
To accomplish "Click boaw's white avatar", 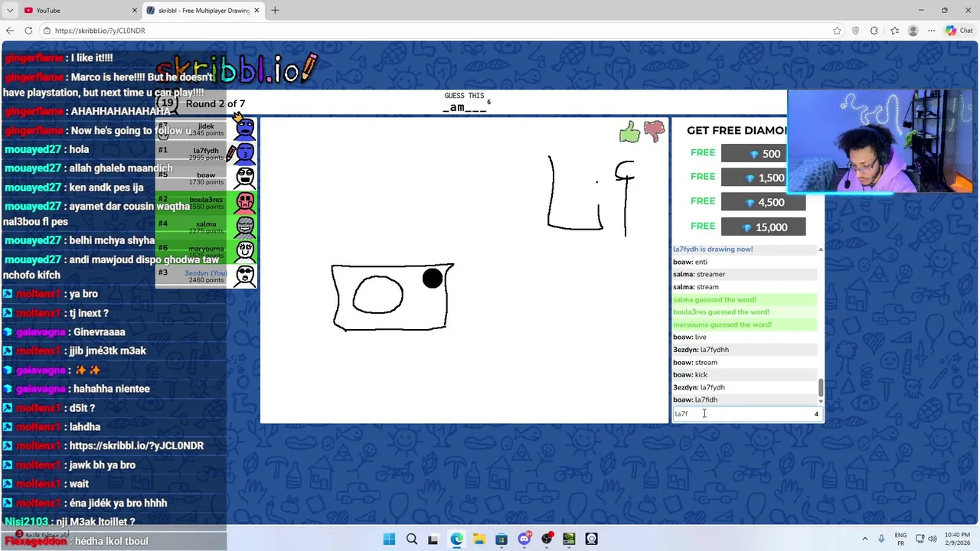I will [245, 177].
